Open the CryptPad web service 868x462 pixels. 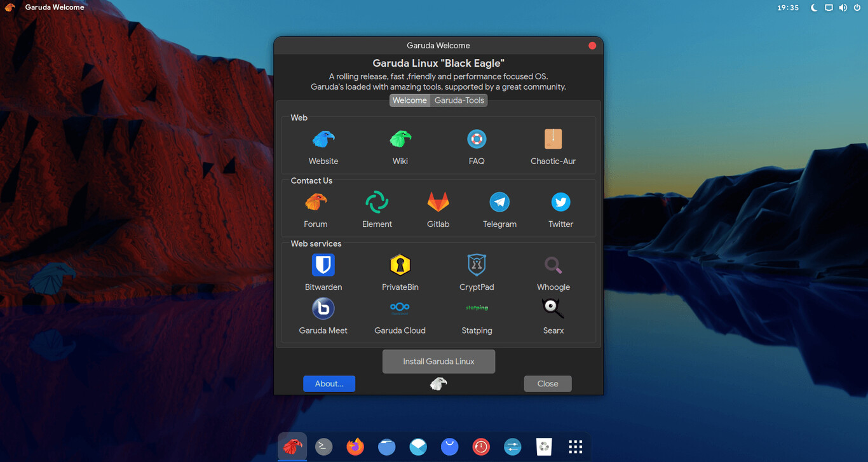coord(477,265)
